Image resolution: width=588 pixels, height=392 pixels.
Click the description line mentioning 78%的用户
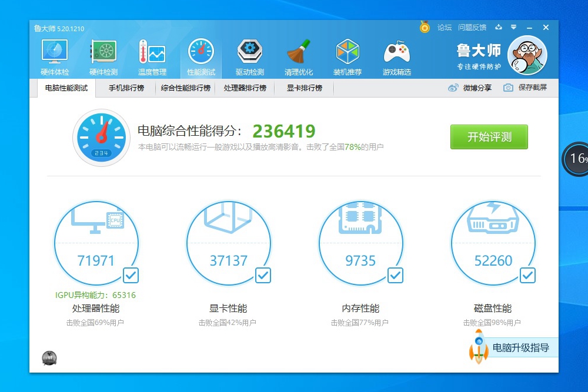coord(260,147)
